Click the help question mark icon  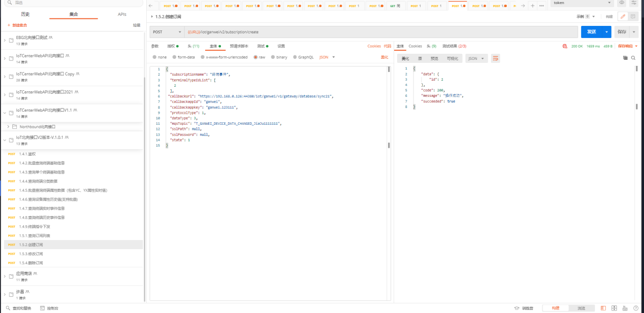point(636,308)
